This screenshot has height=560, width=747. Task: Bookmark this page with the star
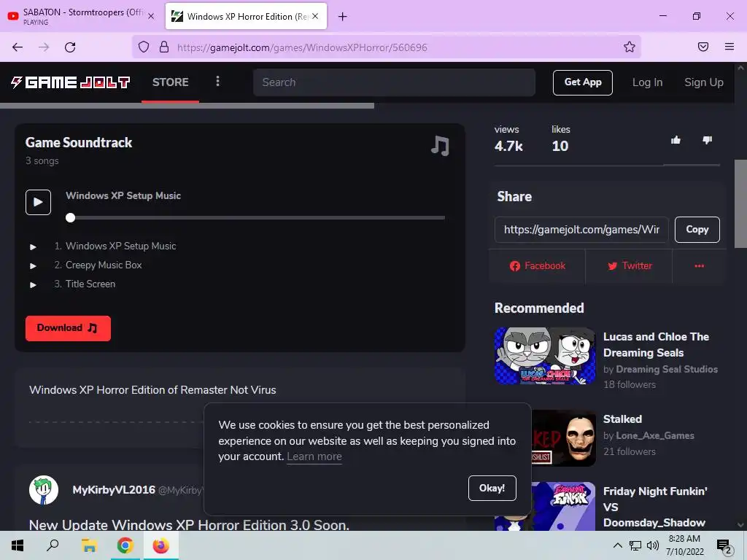(630, 47)
